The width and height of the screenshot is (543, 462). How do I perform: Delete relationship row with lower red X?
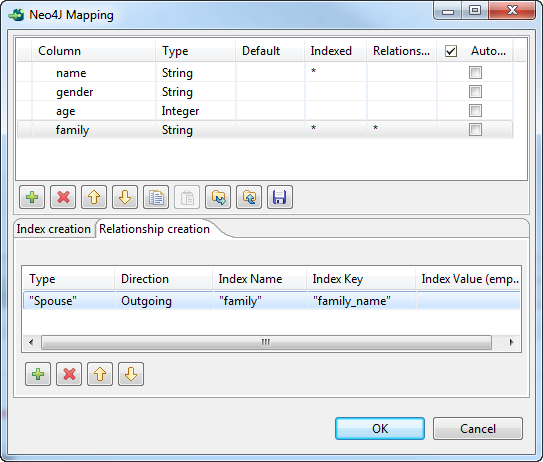point(69,374)
